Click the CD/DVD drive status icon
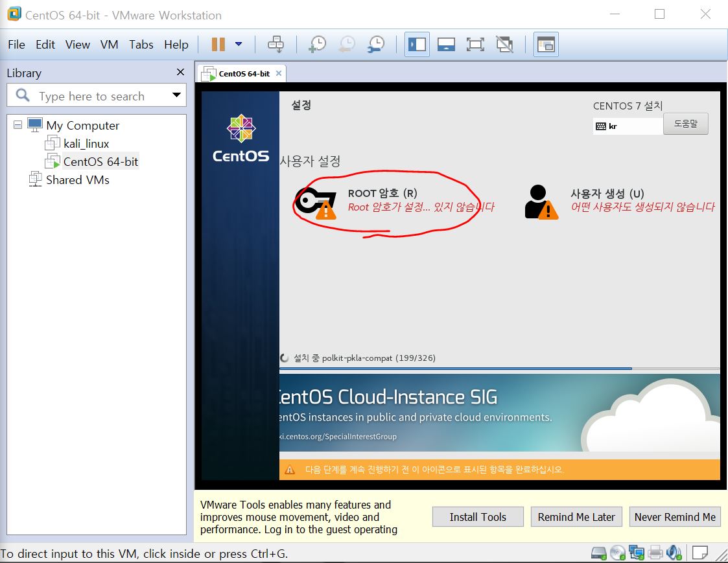The width and height of the screenshot is (728, 563). 618,553
